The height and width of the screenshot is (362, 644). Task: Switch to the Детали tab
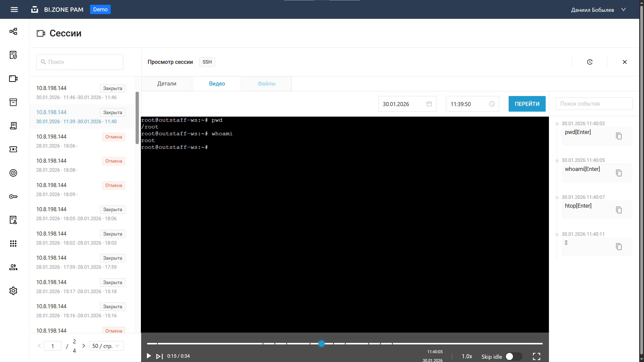click(x=167, y=84)
